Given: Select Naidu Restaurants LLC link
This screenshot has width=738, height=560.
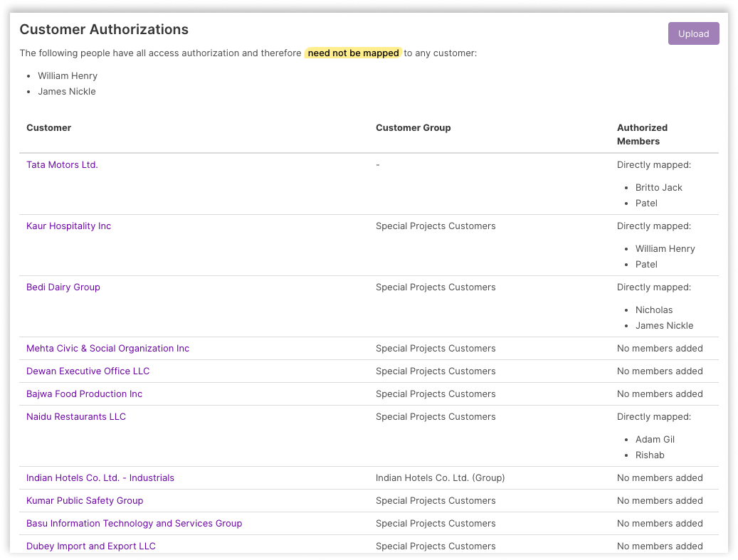Looking at the screenshot, I should (76, 416).
